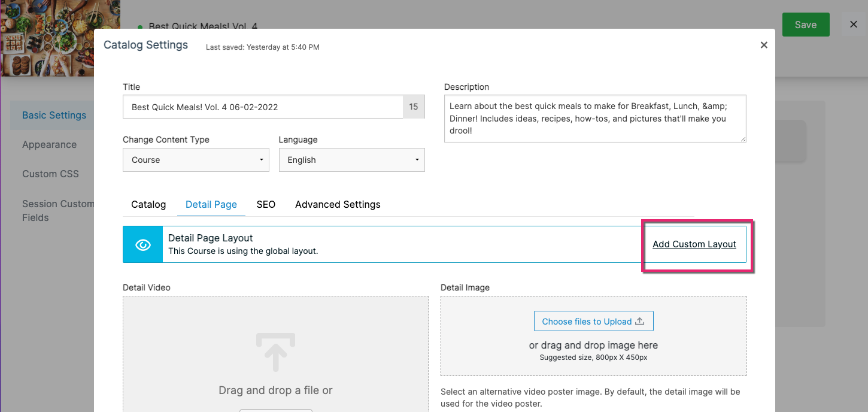The width and height of the screenshot is (868, 412).
Task: Open Custom CSS in the sidebar
Action: point(50,174)
